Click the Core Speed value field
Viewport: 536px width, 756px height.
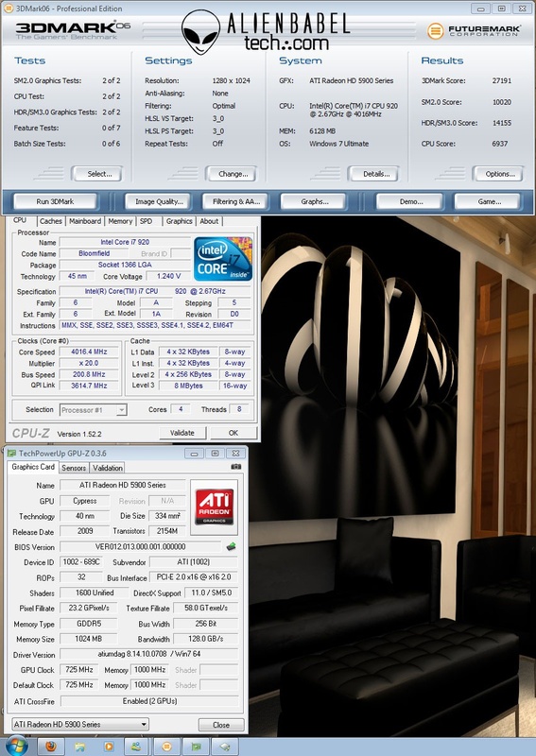coord(89,352)
